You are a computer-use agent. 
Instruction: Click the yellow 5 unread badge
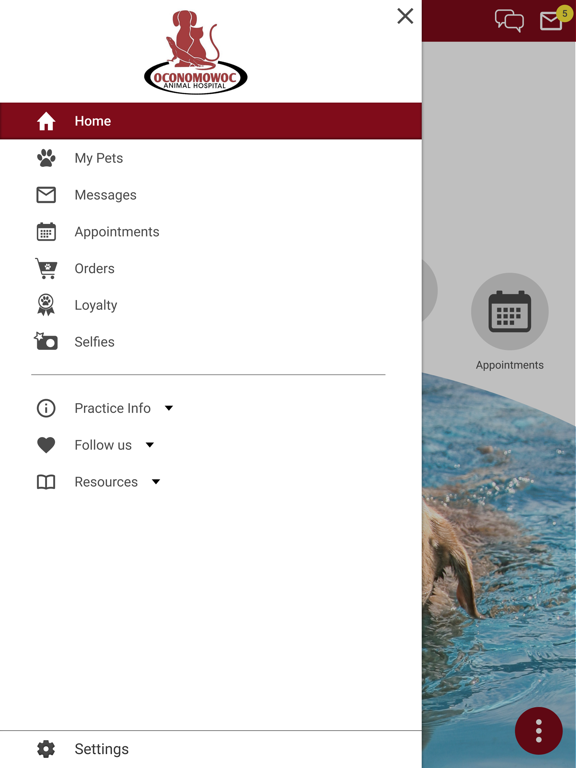point(564,14)
